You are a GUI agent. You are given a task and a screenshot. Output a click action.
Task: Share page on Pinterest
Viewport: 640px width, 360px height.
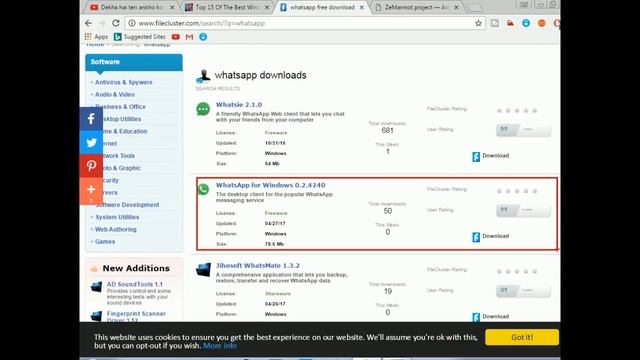[x=91, y=166]
